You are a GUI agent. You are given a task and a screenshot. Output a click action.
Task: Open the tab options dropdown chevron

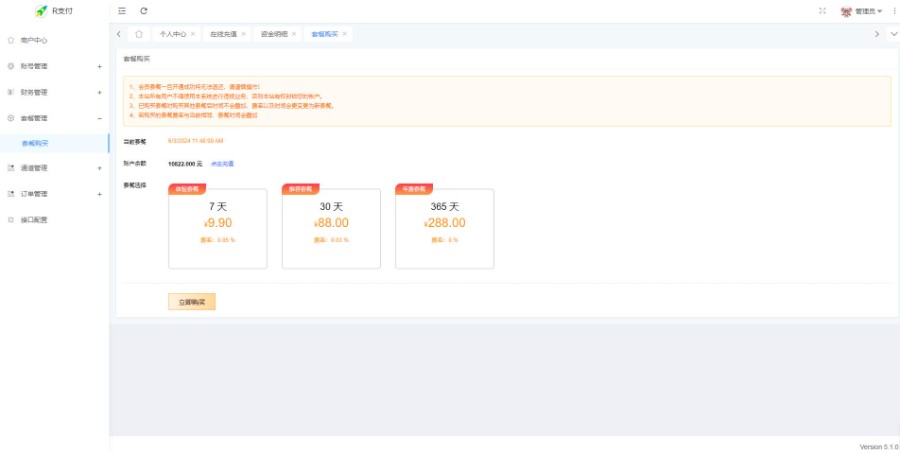coord(893,34)
